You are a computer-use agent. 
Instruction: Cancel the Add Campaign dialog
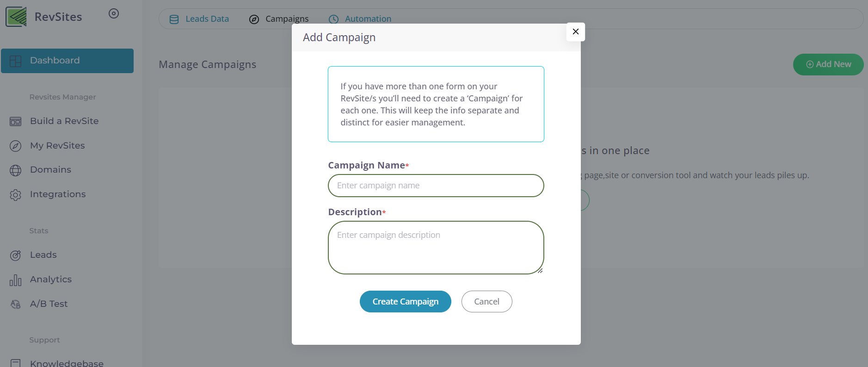click(486, 301)
